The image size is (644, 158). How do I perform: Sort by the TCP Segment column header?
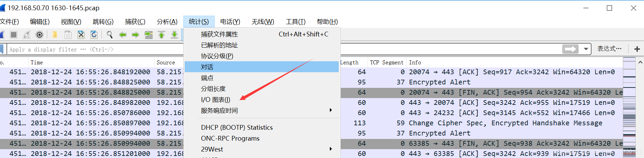(x=387, y=62)
